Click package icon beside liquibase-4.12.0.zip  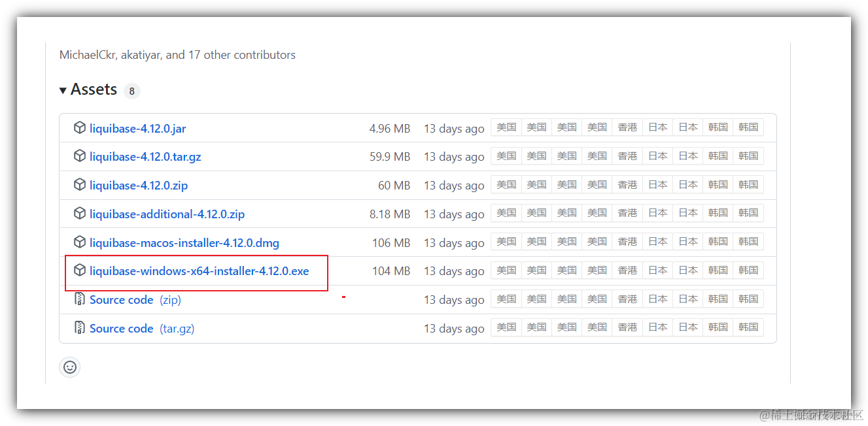(80, 185)
